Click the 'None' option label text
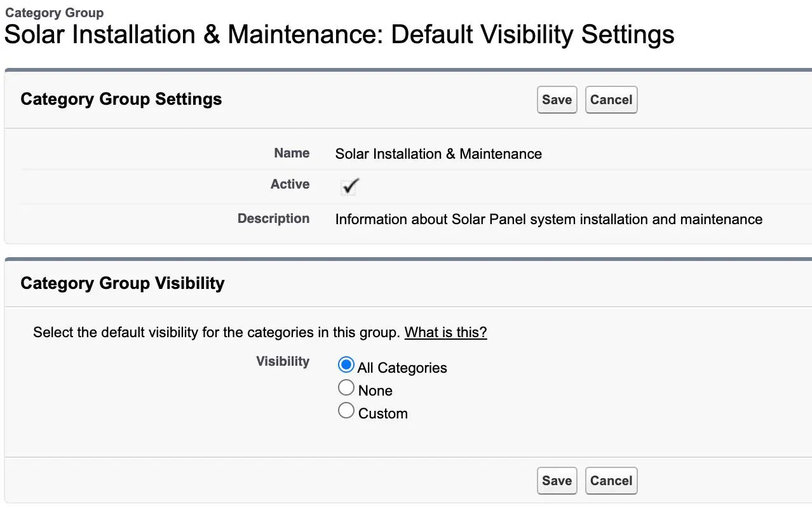Screen dimensions: 812x508 coord(376,391)
